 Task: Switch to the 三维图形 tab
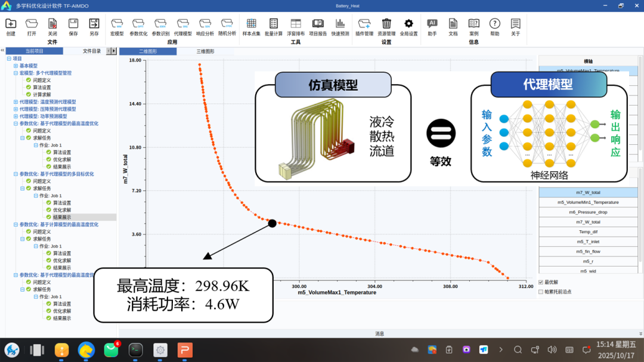click(x=205, y=51)
